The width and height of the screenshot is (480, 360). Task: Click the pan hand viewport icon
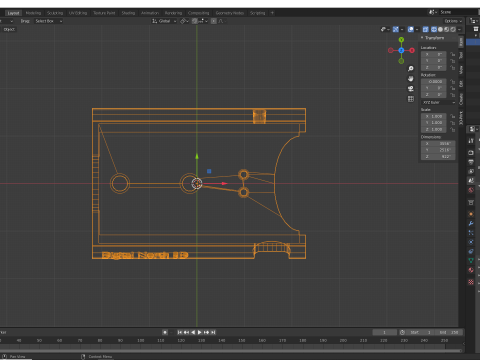pos(411,79)
